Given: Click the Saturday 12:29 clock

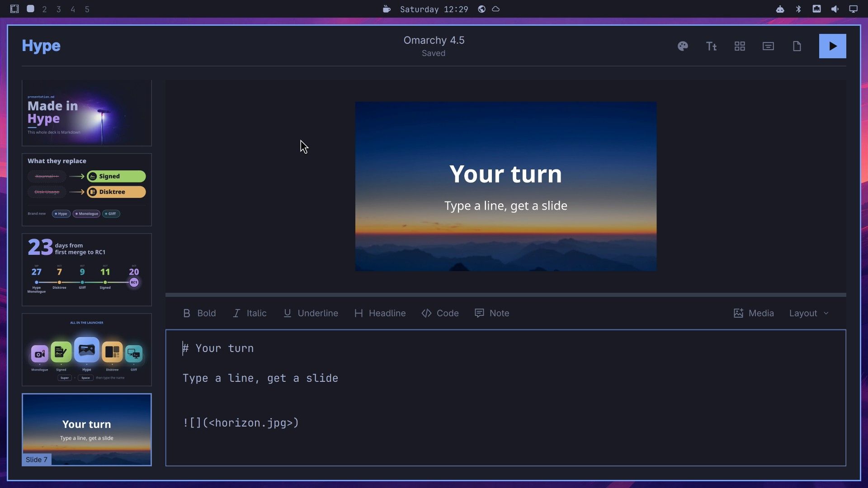Looking at the screenshot, I should [x=434, y=9].
